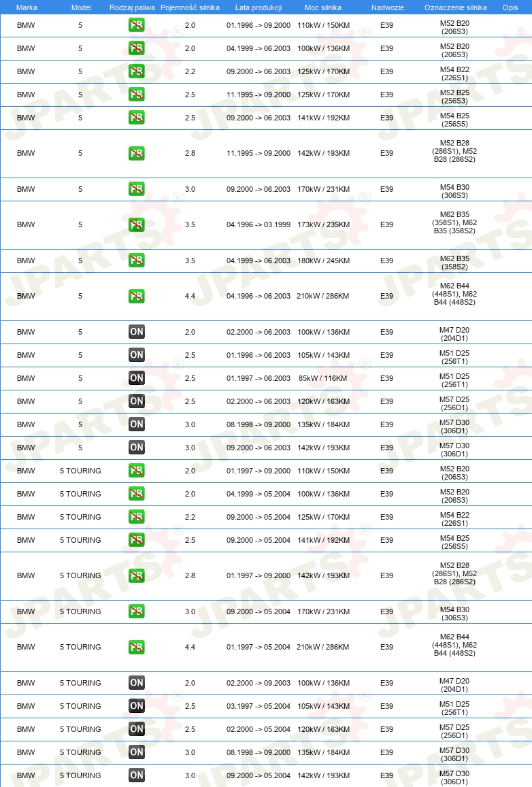Click petrol fuel icon for M54 B22 sedan
Screen dimensions: 532x787
pos(137,71)
